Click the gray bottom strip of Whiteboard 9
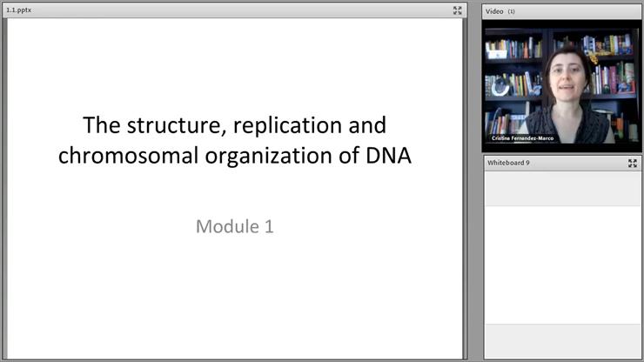Viewport: 644px width, 362px height. pyautogui.click(x=562, y=342)
